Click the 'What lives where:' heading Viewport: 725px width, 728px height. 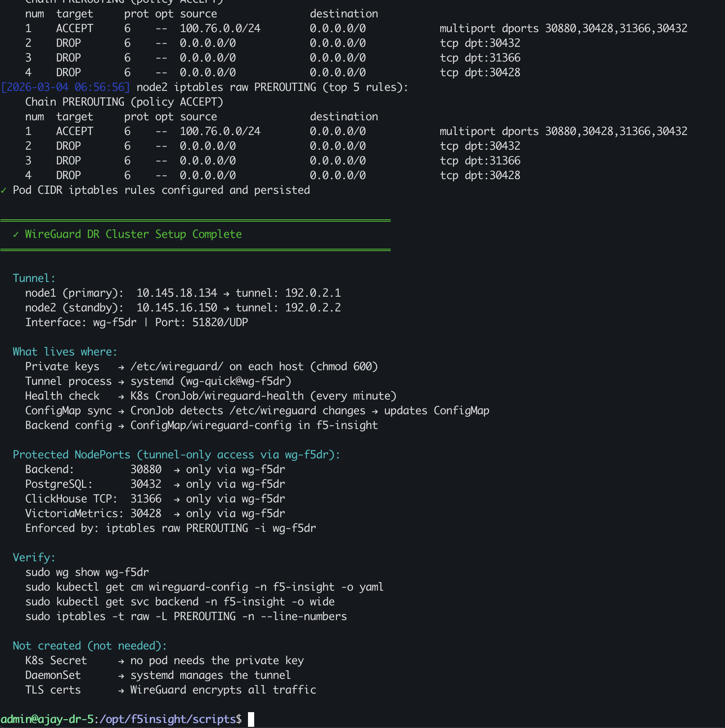[x=65, y=352]
